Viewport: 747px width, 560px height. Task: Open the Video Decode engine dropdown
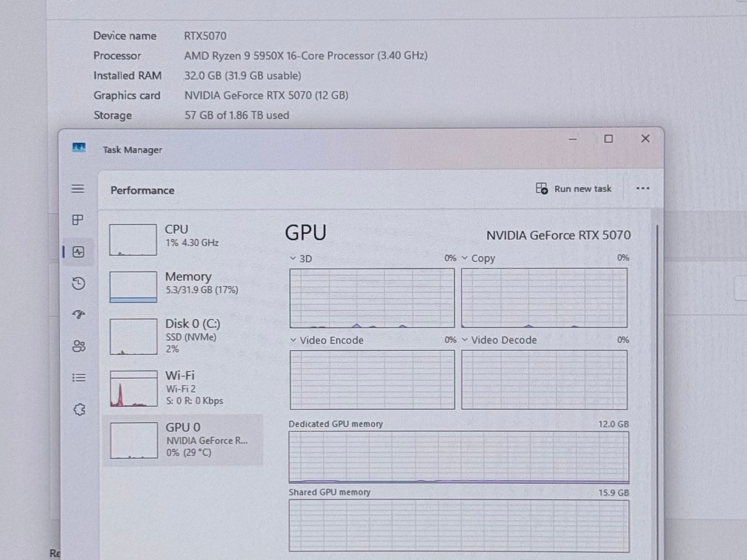pos(465,340)
